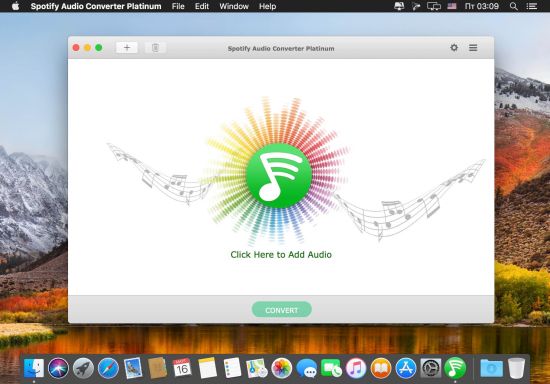Open iTunes music note icon in Dock
The width and height of the screenshot is (550, 384).
point(356,368)
